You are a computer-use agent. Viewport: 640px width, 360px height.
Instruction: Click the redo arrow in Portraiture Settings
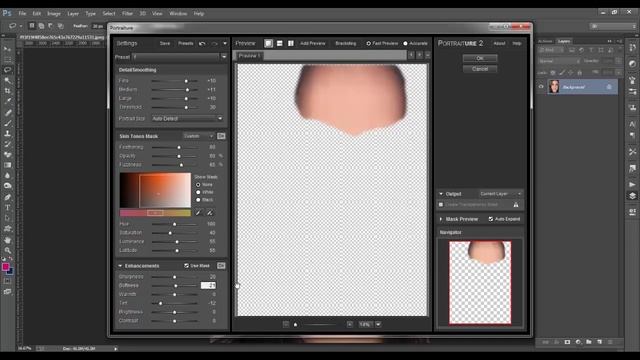214,43
